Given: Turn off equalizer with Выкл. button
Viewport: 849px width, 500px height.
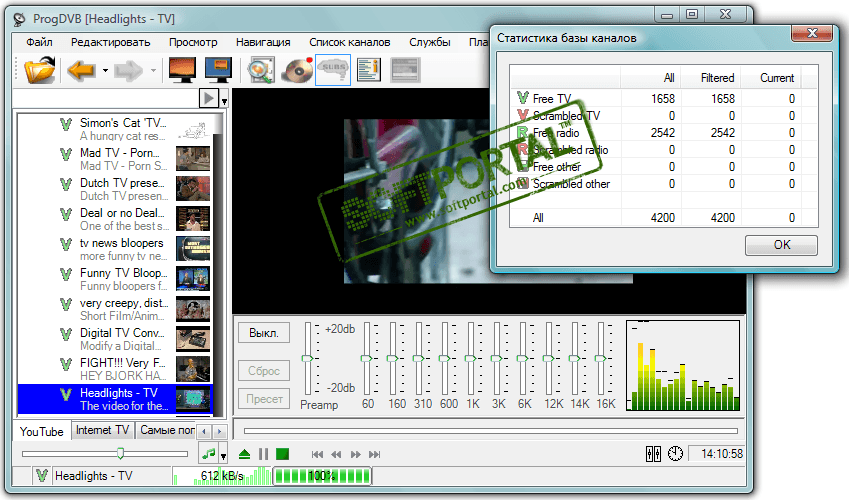Looking at the screenshot, I should point(264,333).
